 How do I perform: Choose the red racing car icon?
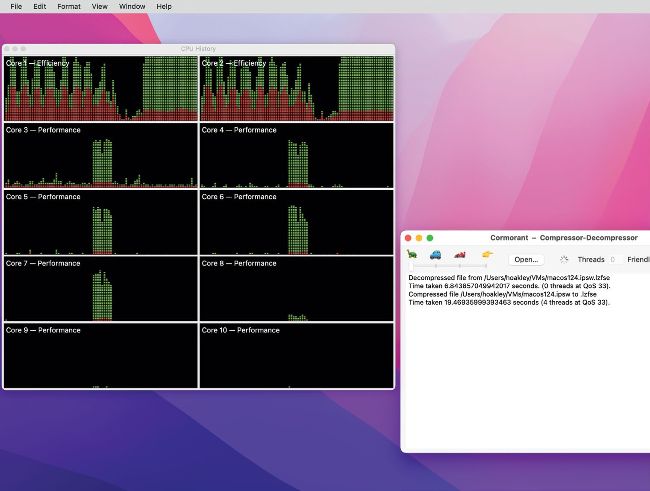pyautogui.click(x=460, y=255)
